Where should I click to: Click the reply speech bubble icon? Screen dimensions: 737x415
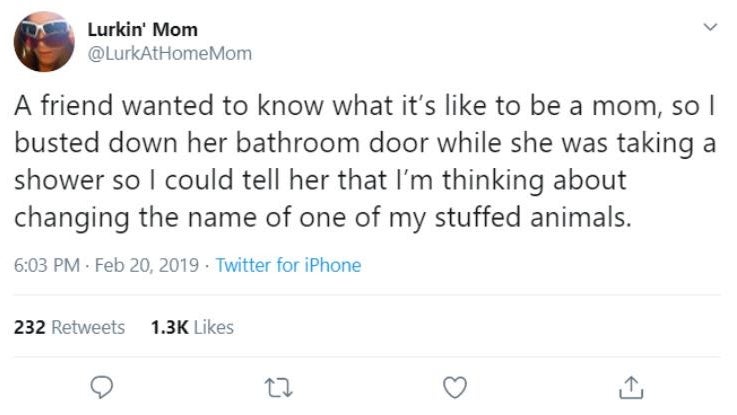coord(102,388)
